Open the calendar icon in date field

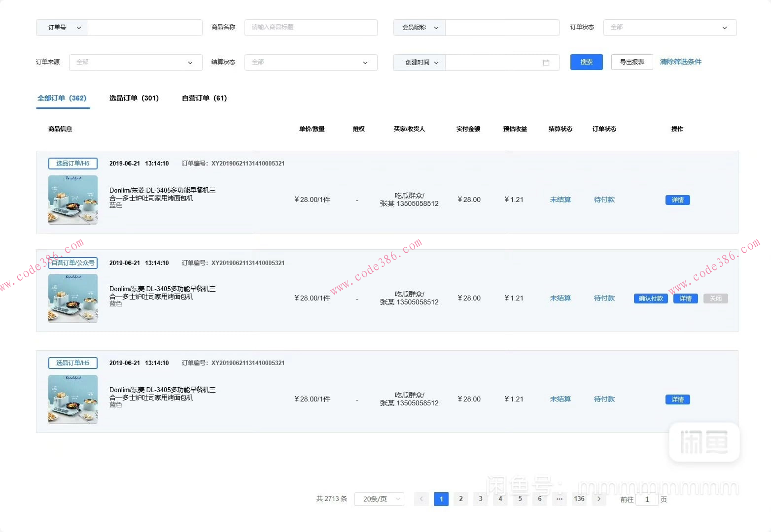click(546, 63)
